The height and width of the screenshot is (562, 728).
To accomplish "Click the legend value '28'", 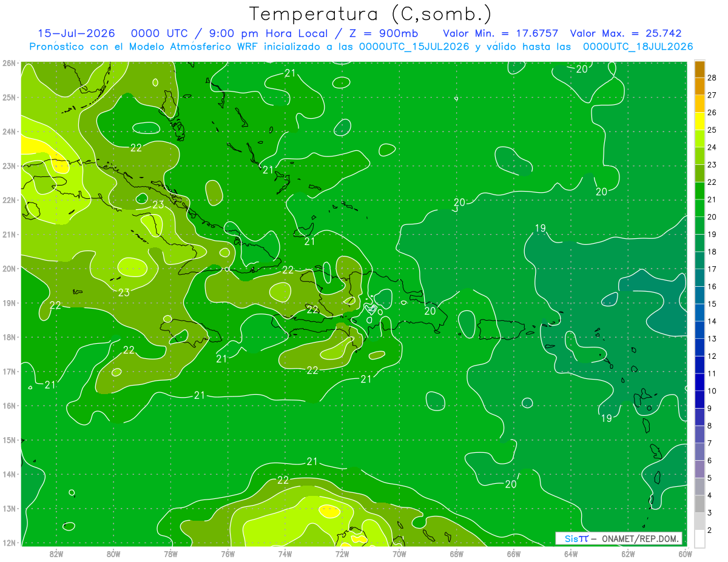I will tap(712, 78).
